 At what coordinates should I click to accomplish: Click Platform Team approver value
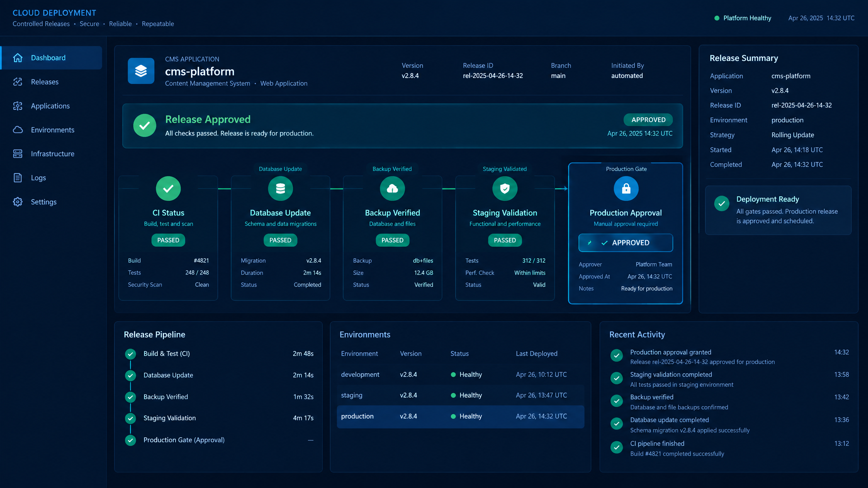tap(654, 264)
